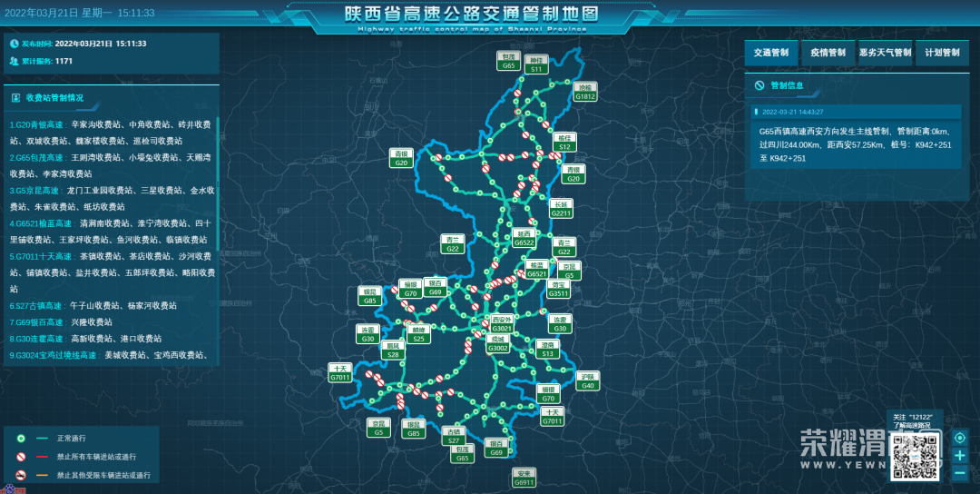This screenshot has width=980, height=494.
Task: Zoom out with the minus button
Action: click(x=960, y=472)
